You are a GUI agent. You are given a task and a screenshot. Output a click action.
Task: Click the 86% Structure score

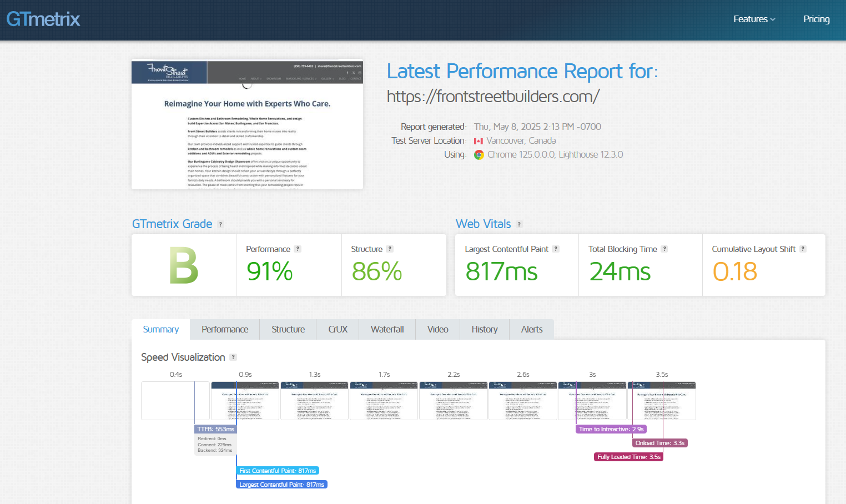(x=377, y=271)
